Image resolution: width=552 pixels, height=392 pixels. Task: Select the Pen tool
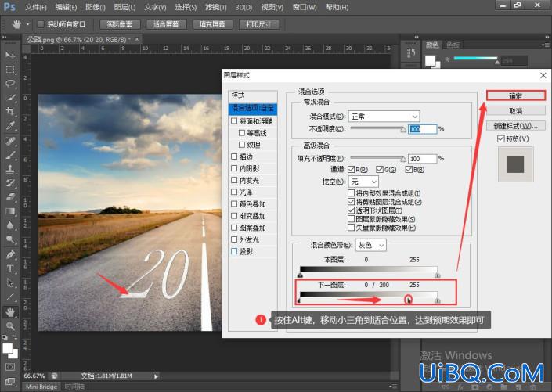(x=10, y=254)
